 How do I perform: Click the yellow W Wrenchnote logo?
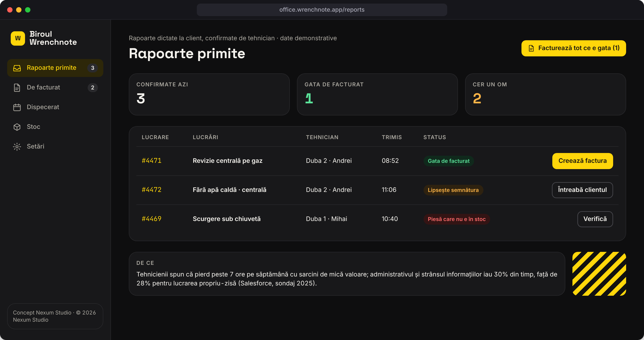pyautogui.click(x=18, y=38)
